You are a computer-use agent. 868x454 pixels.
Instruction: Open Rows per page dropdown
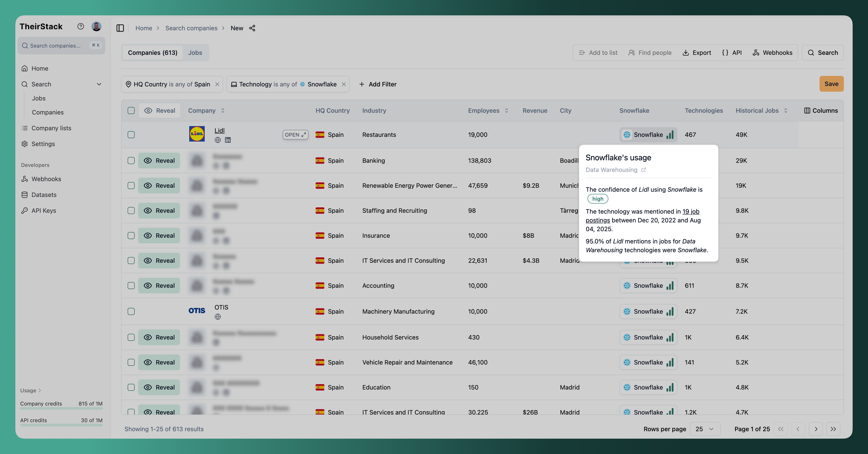[705, 429]
